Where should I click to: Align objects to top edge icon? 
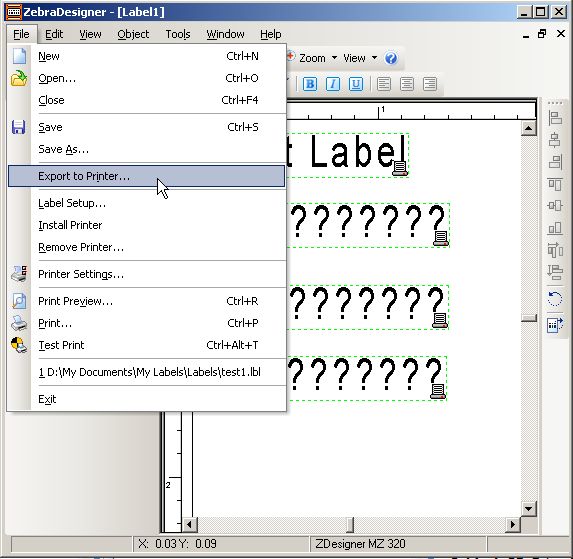(x=555, y=184)
